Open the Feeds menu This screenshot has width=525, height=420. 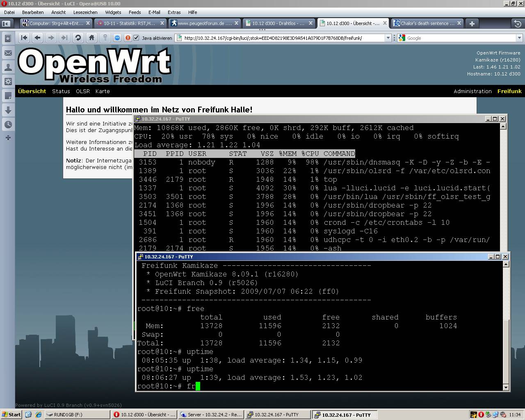[135, 12]
